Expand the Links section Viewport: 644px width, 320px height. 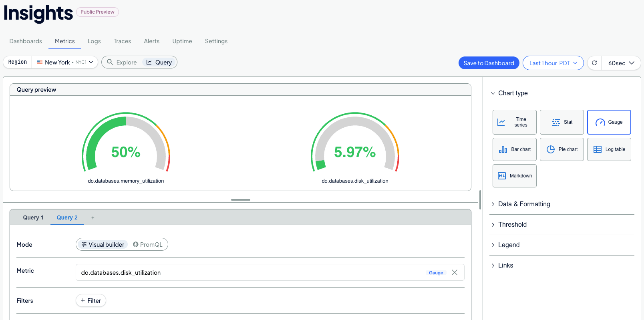tap(502, 266)
